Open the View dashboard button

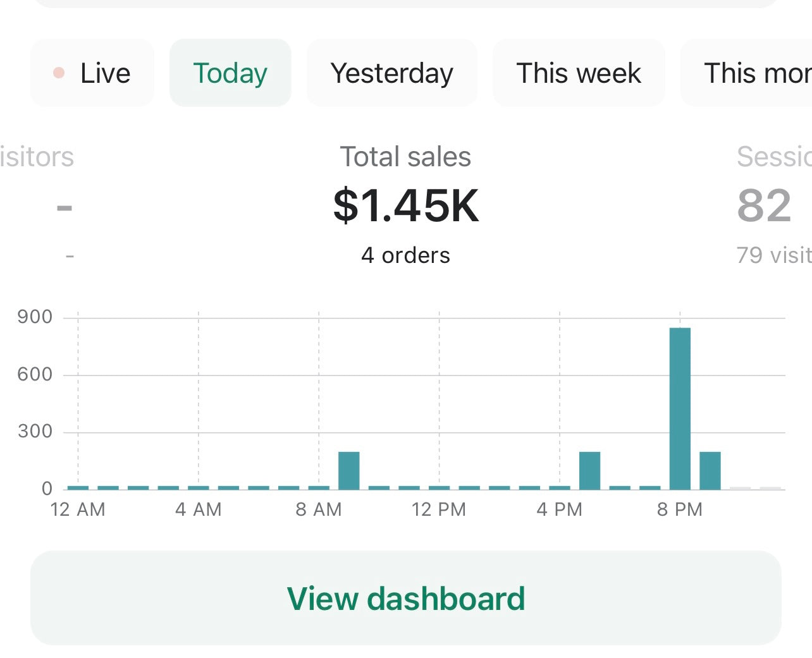click(406, 598)
